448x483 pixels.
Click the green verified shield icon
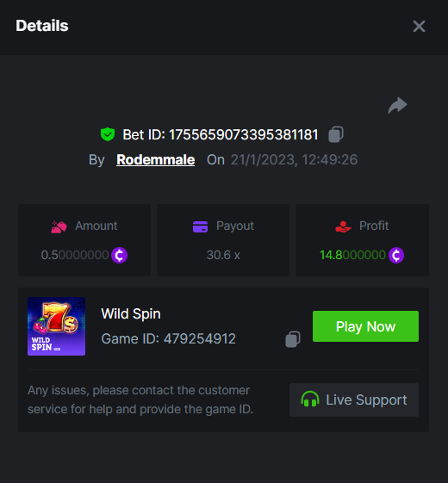108,134
